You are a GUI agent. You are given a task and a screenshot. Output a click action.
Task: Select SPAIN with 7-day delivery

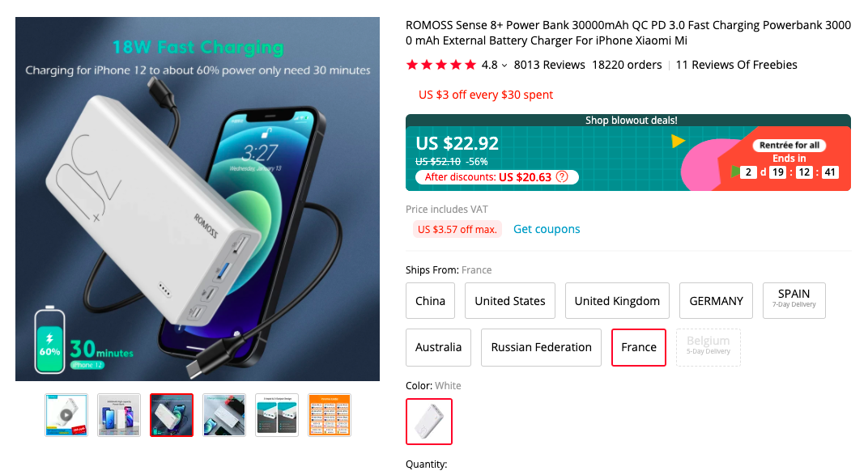point(794,300)
